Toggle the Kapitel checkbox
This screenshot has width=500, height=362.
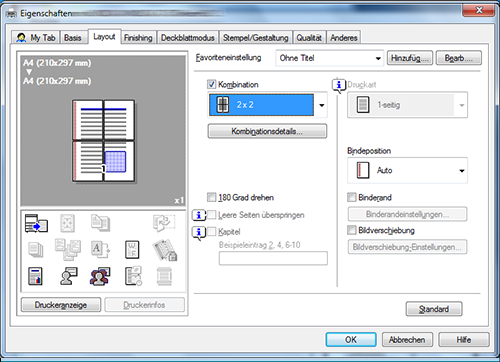pyautogui.click(x=211, y=231)
